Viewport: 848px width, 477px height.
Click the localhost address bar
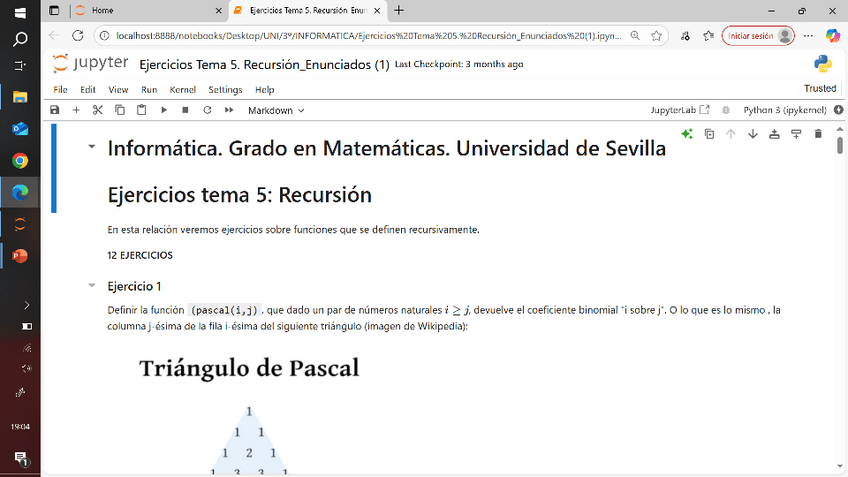(x=368, y=36)
